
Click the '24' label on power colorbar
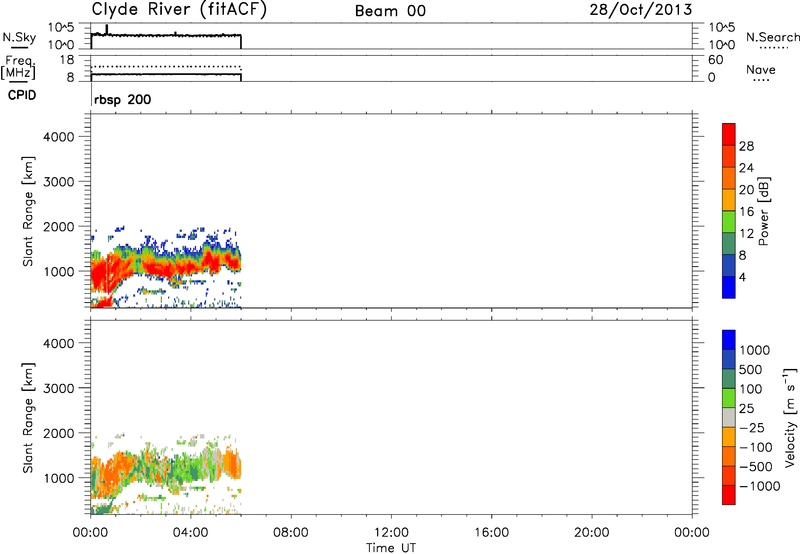(x=746, y=168)
